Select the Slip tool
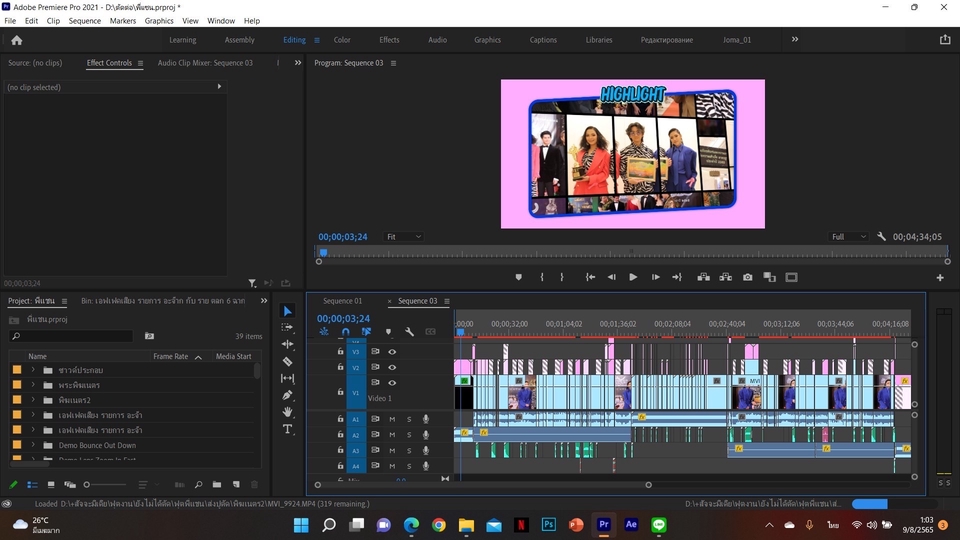Image resolution: width=960 pixels, height=540 pixels. pos(287,378)
